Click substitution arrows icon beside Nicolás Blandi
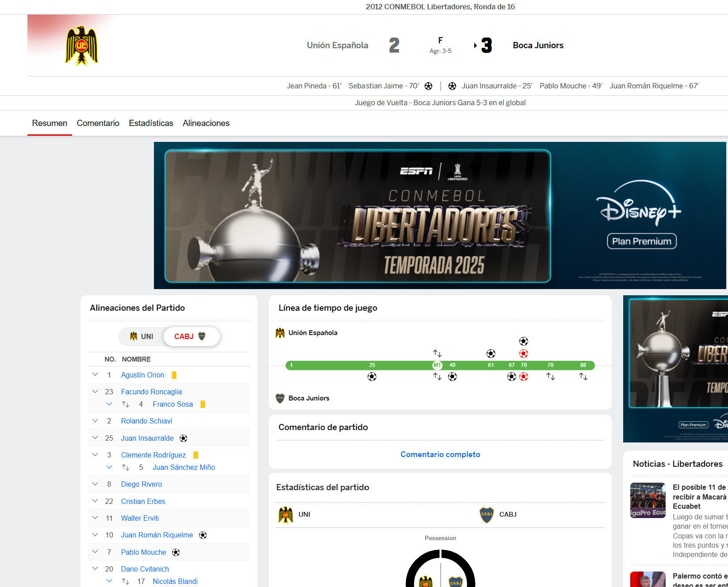The image size is (728, 587). [126, 581]
